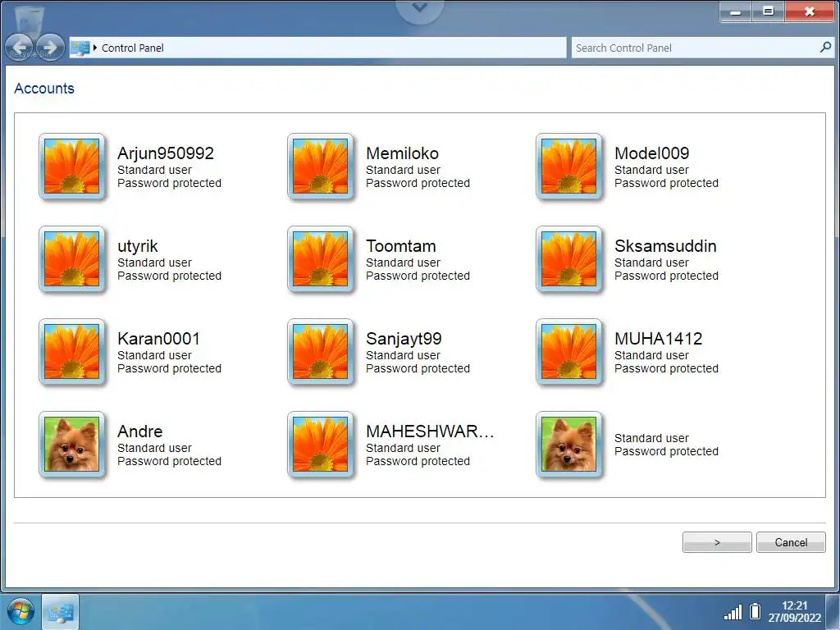The image size is (840, 630).
Task: Open the taskbar clock and date
Action: pos(794,611)
